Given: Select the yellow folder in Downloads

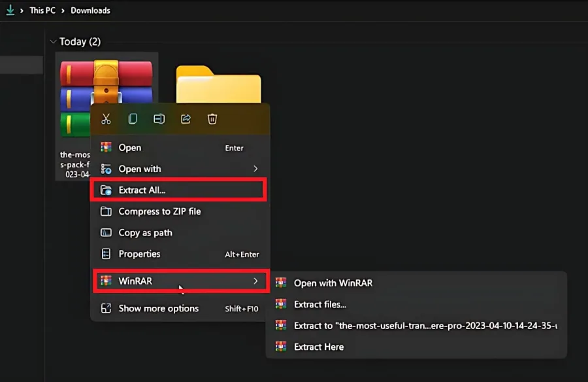Looking at the screenshot, I should [219, 84].
